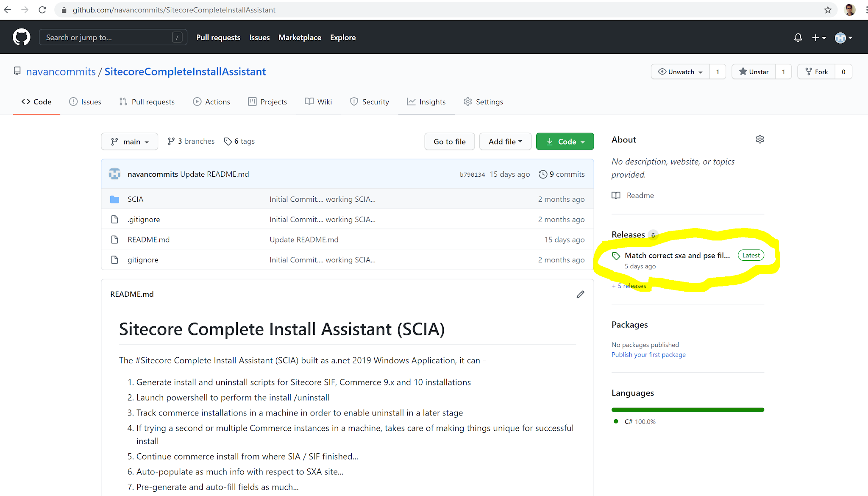
Task: Open the 9 commits history link
Action: point(562,174)
